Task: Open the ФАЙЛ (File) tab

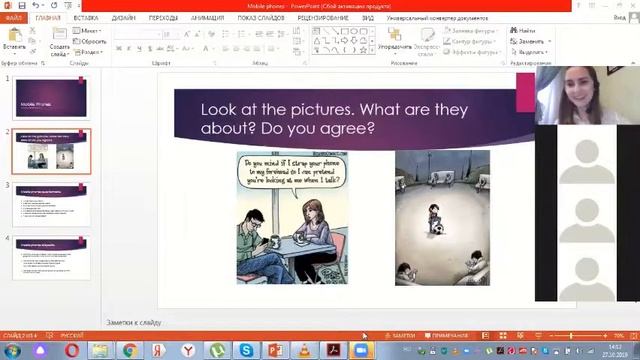Action: 14,18
